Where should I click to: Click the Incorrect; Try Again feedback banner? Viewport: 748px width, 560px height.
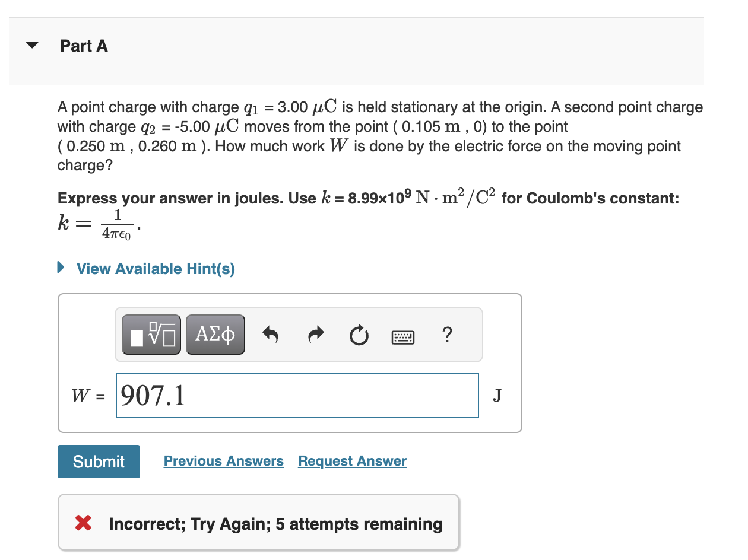coord(258,523)
